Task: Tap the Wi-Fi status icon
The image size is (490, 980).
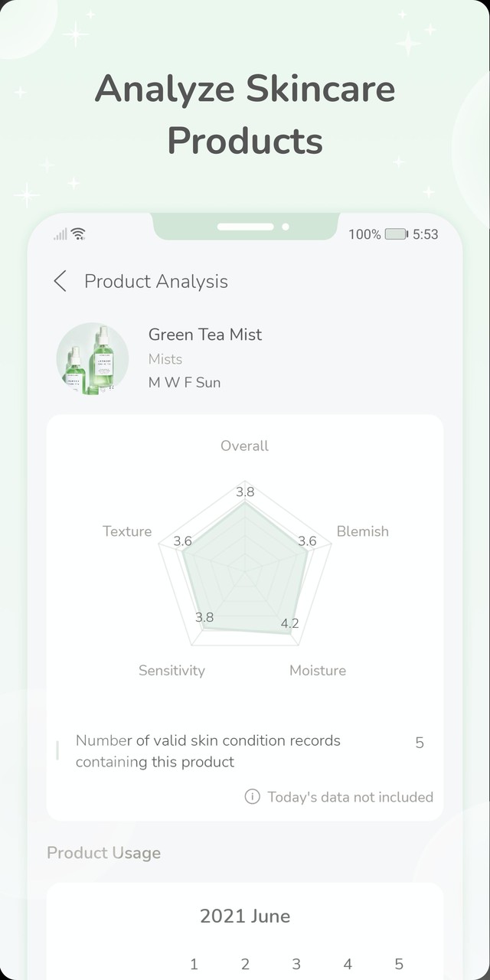Action: point(78,234)
